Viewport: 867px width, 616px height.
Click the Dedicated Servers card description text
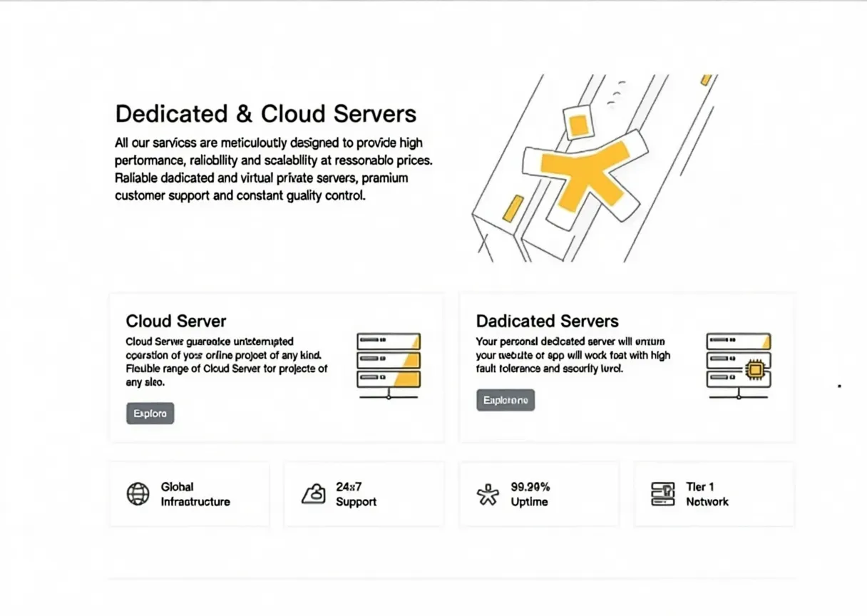pyautogui.click(x=573, y=356)
